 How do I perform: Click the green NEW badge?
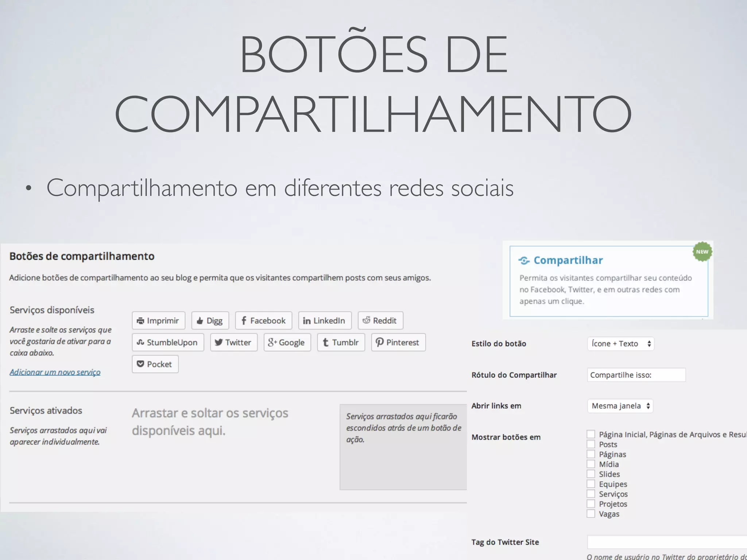702,252
